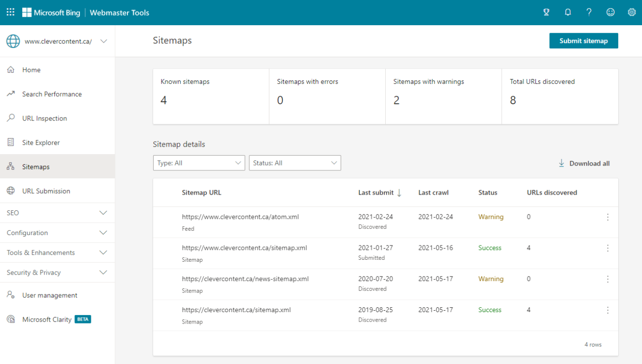Click the Known sitemaps card
Viewport: 642px width, 364px height.
coord(211,96)
